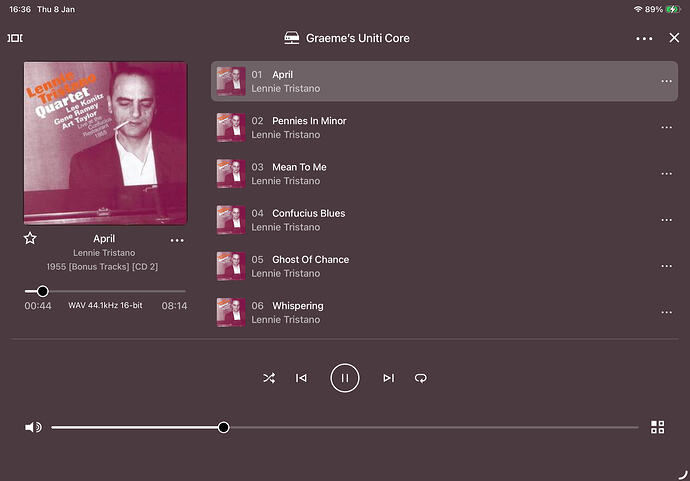
Task: Click the elapsed time 00:44
Action: tap(38, 306)
